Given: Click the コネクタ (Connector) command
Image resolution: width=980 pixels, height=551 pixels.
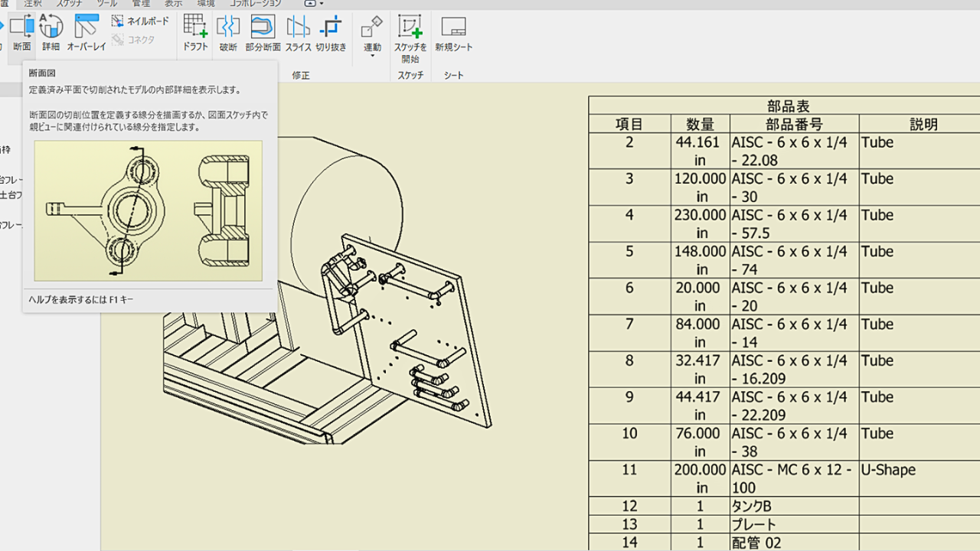Looking at the screenshot, I should click(x=133, y=40).
